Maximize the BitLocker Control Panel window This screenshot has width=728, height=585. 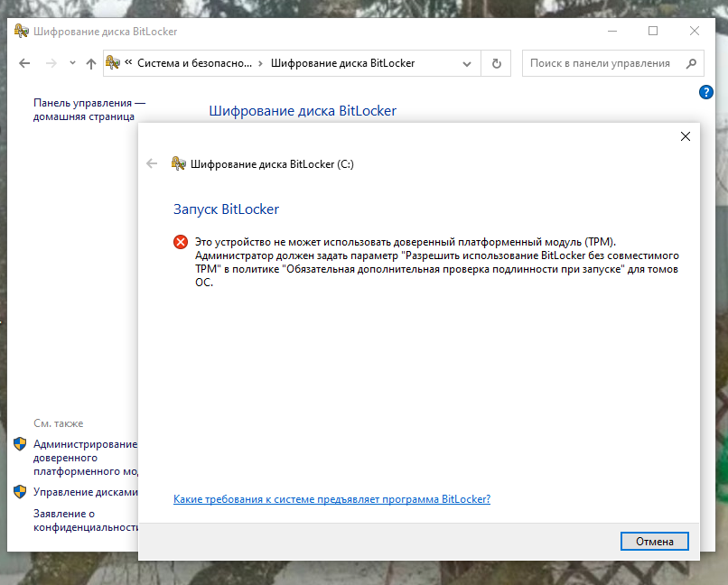(653, 31)
